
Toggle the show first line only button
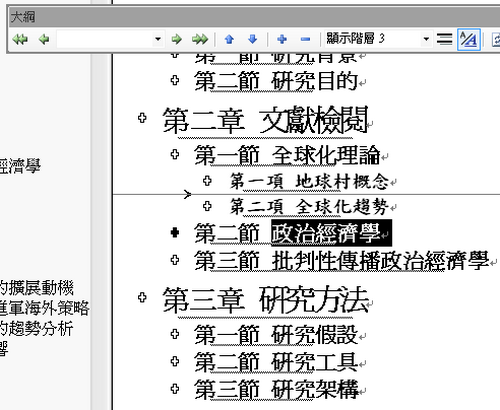pyautogui.click(x=444, y=39)
